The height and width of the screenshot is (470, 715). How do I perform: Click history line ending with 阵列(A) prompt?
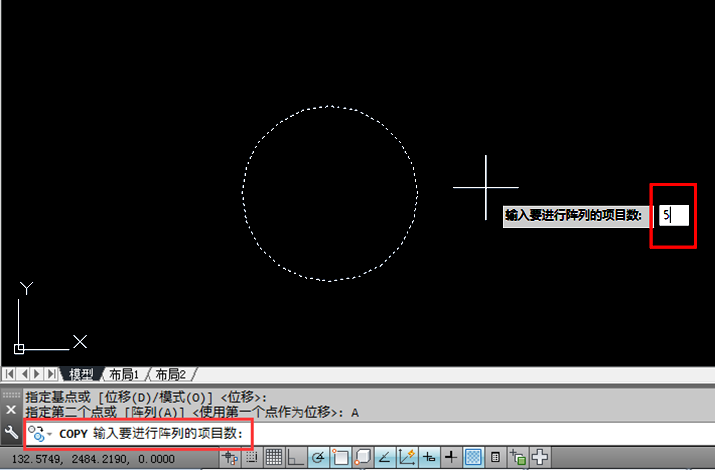tap(192, 413)
